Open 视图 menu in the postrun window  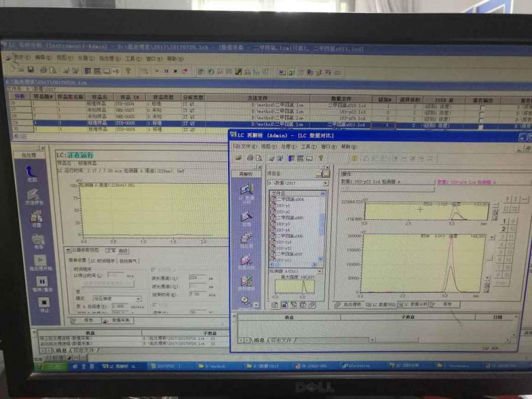[x=268, y=147]
